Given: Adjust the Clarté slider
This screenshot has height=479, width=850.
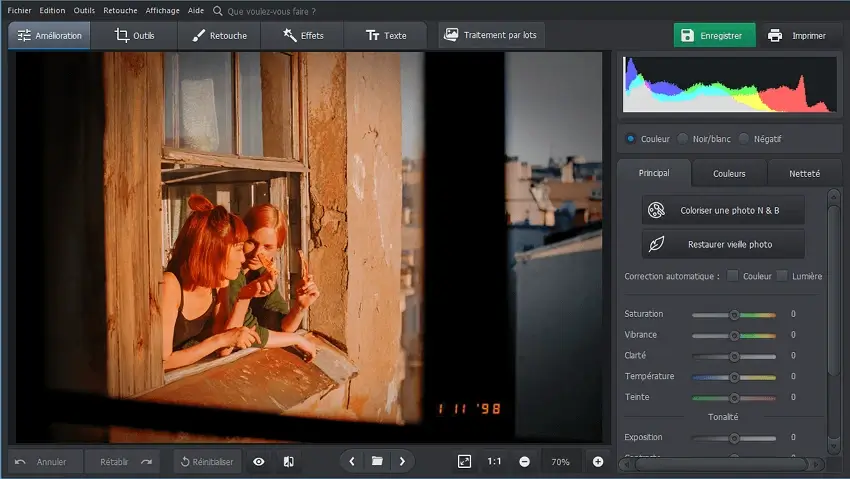Looking at the screenshot, I should pos(734,356).
